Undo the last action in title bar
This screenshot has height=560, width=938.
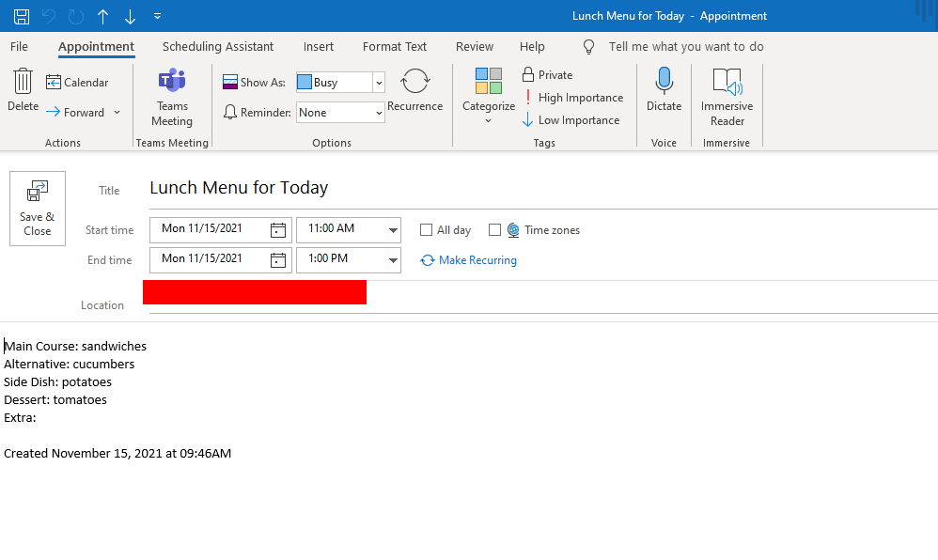click(x=49, y=16)
